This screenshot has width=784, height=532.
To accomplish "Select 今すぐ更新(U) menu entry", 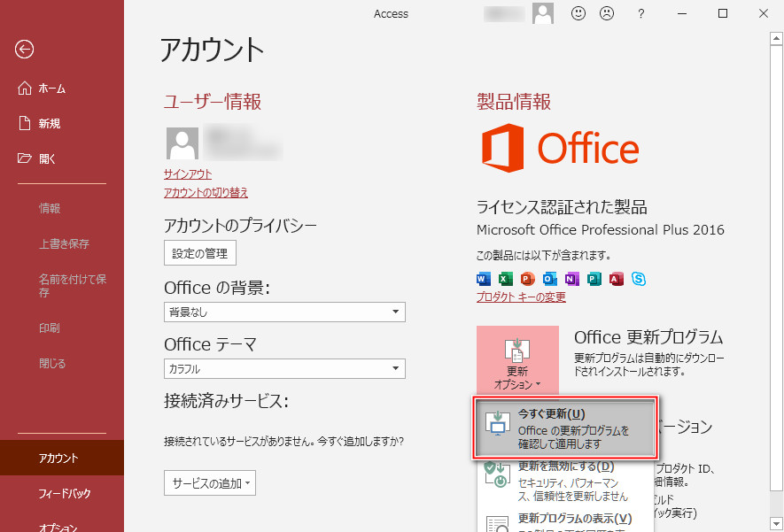I will (565, 428).
